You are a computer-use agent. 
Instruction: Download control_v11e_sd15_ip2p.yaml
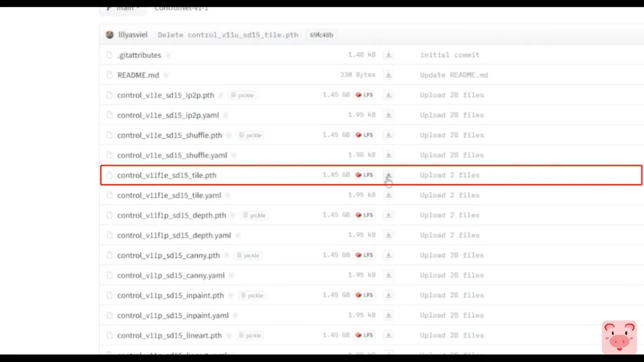click(388, 115)
